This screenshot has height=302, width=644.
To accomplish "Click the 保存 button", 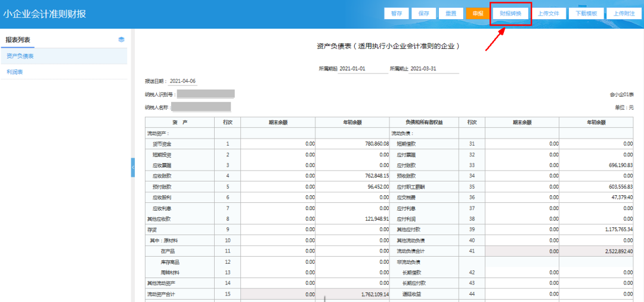I will tap(424, 13).
